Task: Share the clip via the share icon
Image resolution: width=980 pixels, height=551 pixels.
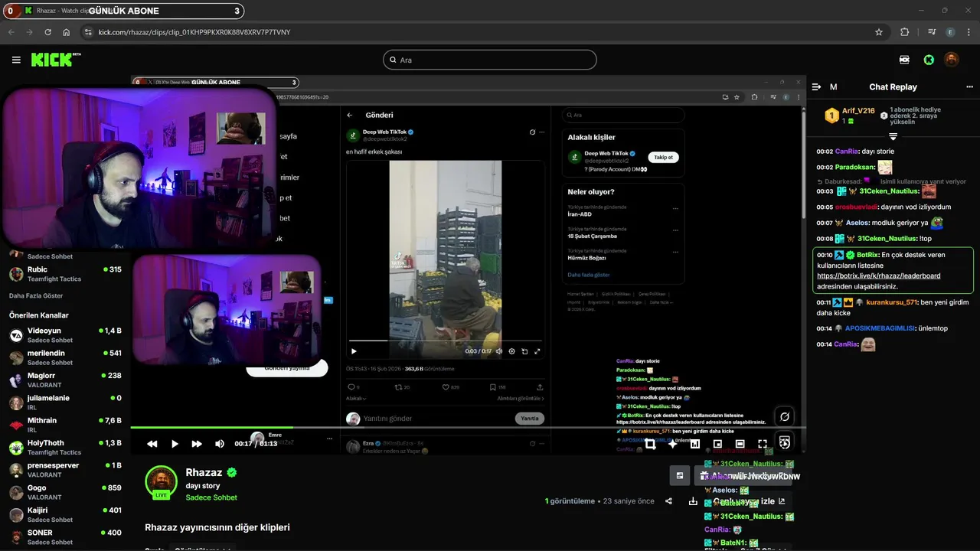Action: point(668,501)
